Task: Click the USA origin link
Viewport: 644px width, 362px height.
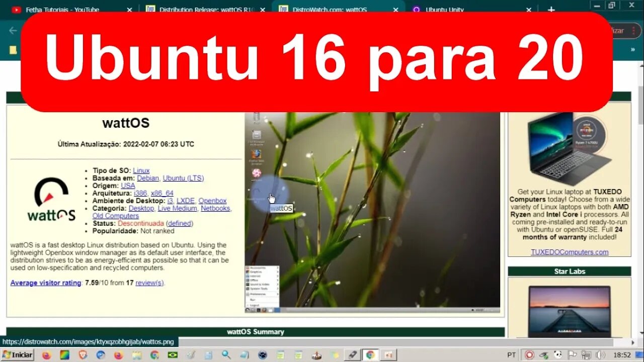Action: click(x=128, y=186)
